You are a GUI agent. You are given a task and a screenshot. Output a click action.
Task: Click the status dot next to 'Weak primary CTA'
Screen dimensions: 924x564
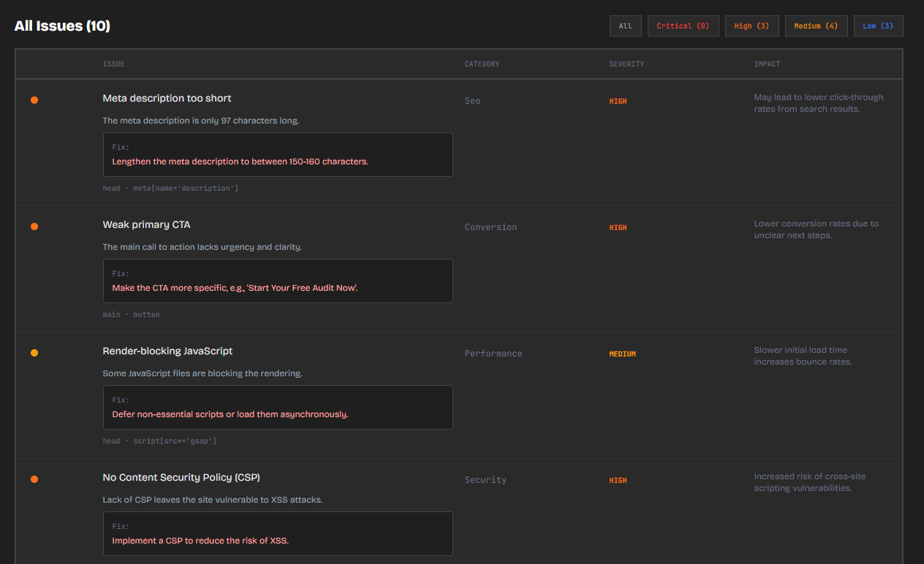[34, 226]
